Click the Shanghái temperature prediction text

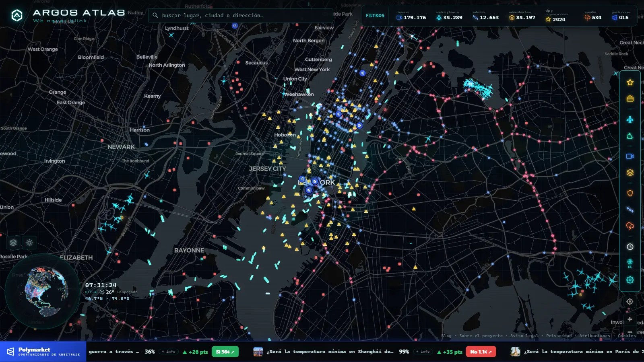[x=330, y=352]
